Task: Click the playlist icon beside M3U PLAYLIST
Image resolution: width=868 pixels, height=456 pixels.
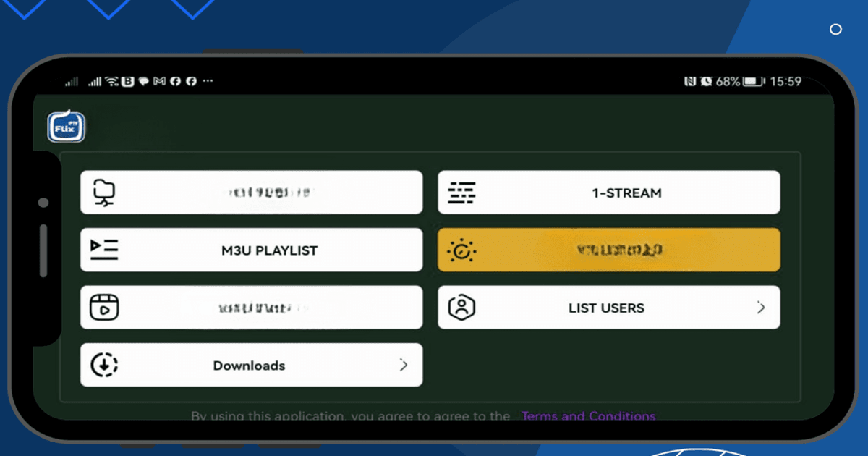Action: 104,250
